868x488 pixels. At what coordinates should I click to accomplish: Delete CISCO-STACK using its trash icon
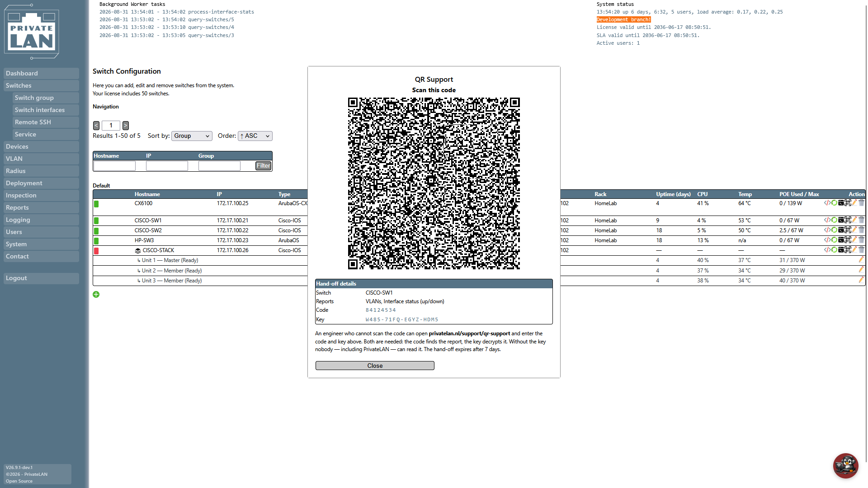tap(861, 250)
